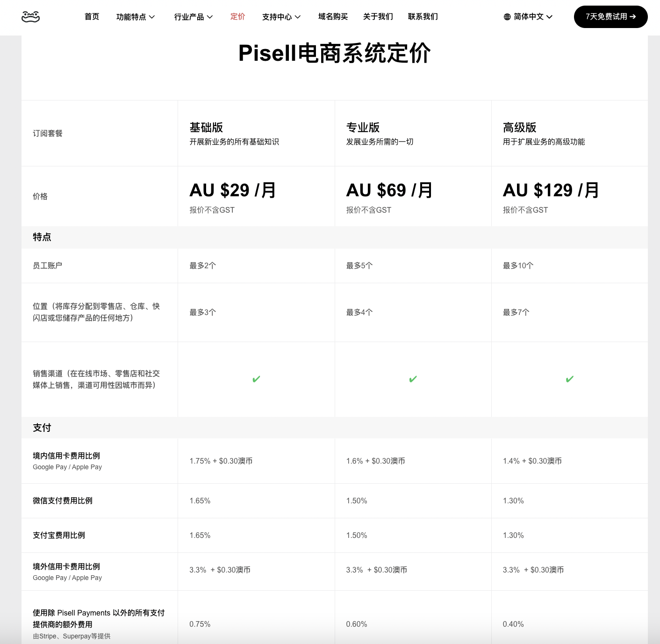Click the 境内信用卡费用比例 label
This screenshot has width=660, height=644.
pos(66,456)
